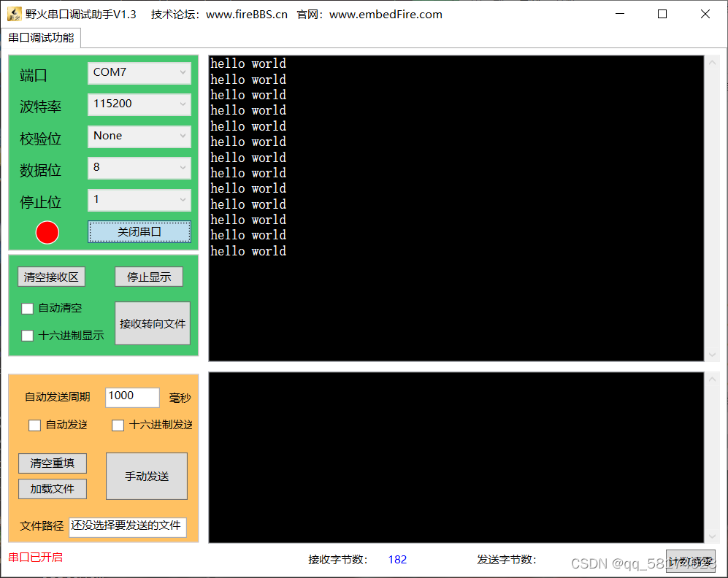
Task: Click the 接收转向文件 button
Action: click(x=153, y=323)
